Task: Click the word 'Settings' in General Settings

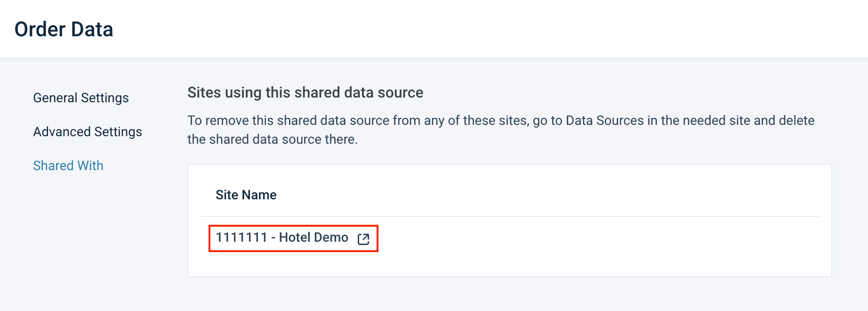Action: click(x=104, y=98)
